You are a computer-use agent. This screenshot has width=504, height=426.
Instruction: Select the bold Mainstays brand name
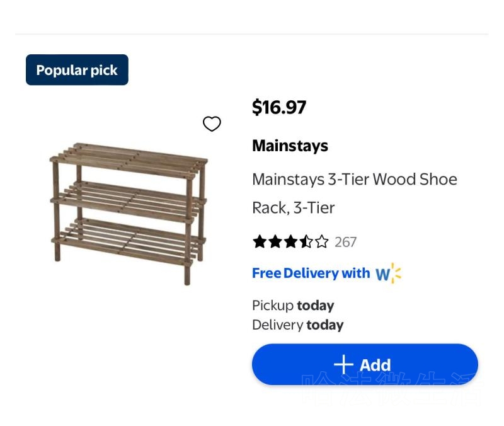coord(290,146)
